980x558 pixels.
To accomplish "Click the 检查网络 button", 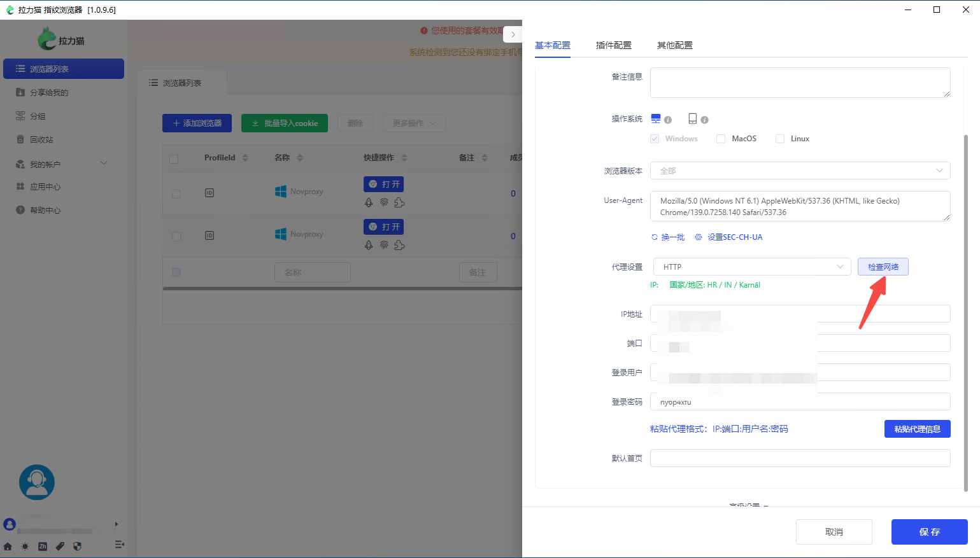I will 883,267.
